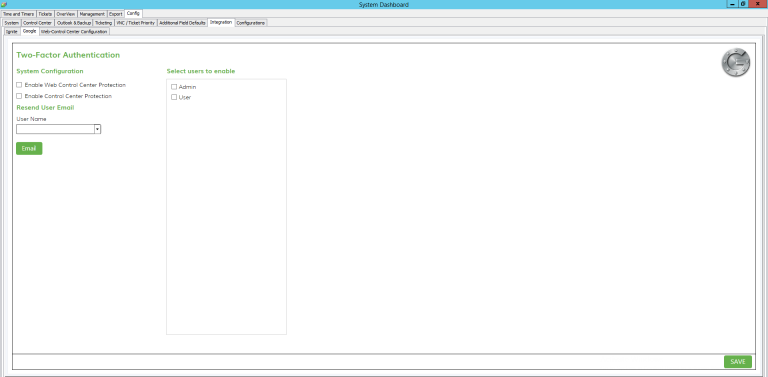Click the Two-Factor Authentication heading

click(68, 55)
